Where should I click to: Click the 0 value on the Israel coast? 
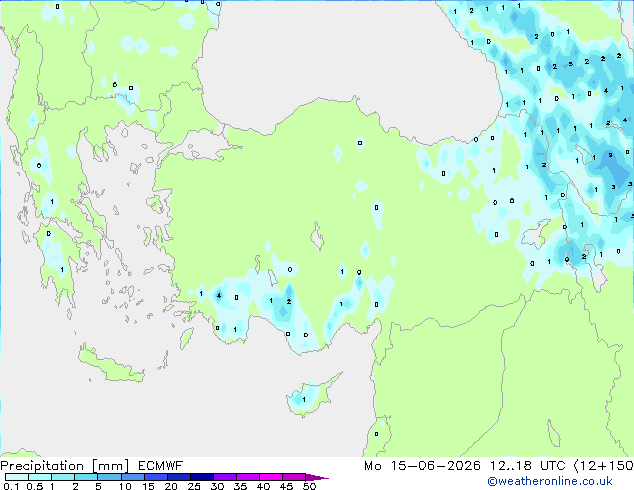click(x=376, y=434)
